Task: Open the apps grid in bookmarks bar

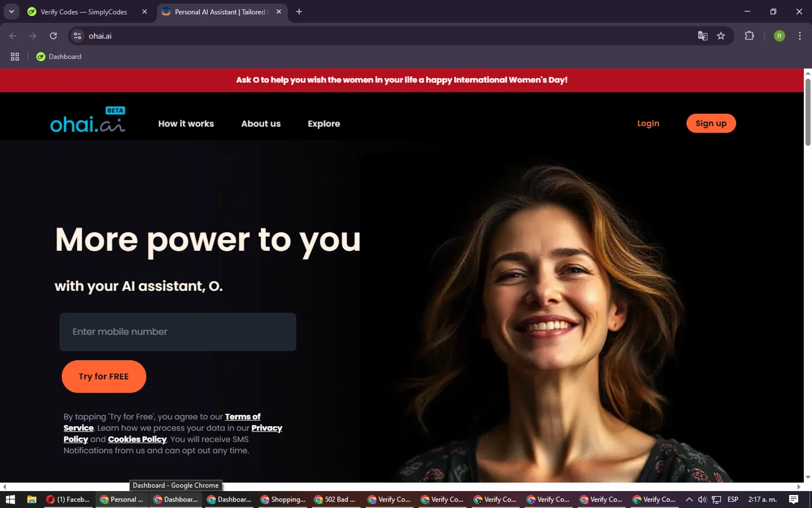Action: coord(15,56)
